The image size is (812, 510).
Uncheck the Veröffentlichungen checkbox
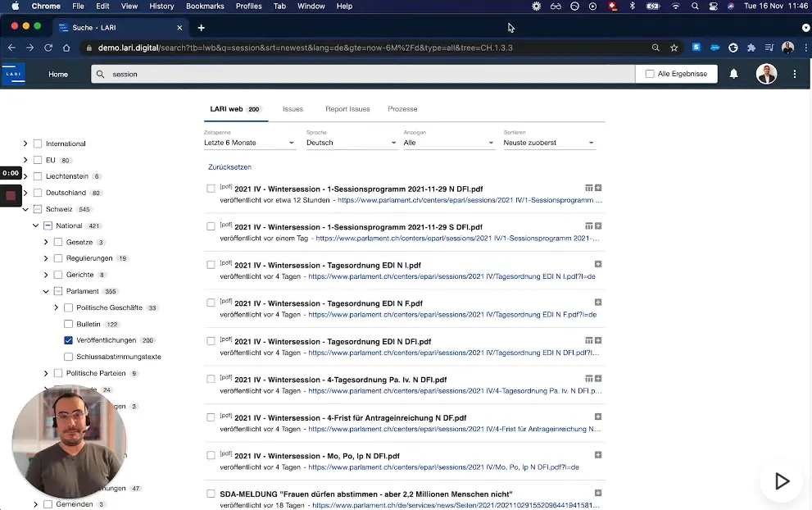[x=69, y=340]
